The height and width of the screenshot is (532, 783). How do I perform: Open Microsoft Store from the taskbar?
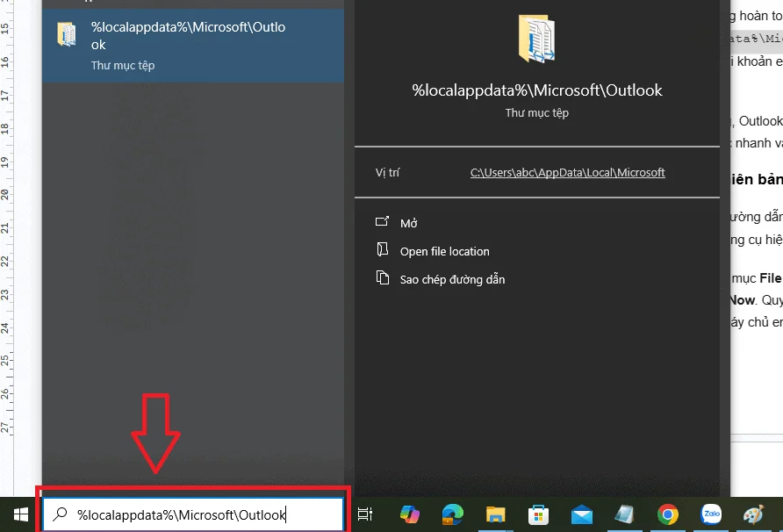pos(538,514)
